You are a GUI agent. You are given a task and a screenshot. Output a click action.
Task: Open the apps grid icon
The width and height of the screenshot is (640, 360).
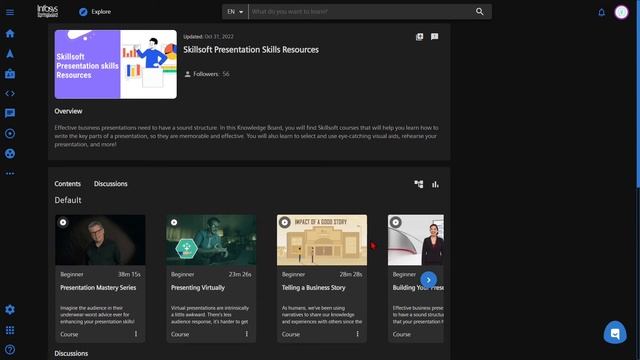click(x=10, y=330)
